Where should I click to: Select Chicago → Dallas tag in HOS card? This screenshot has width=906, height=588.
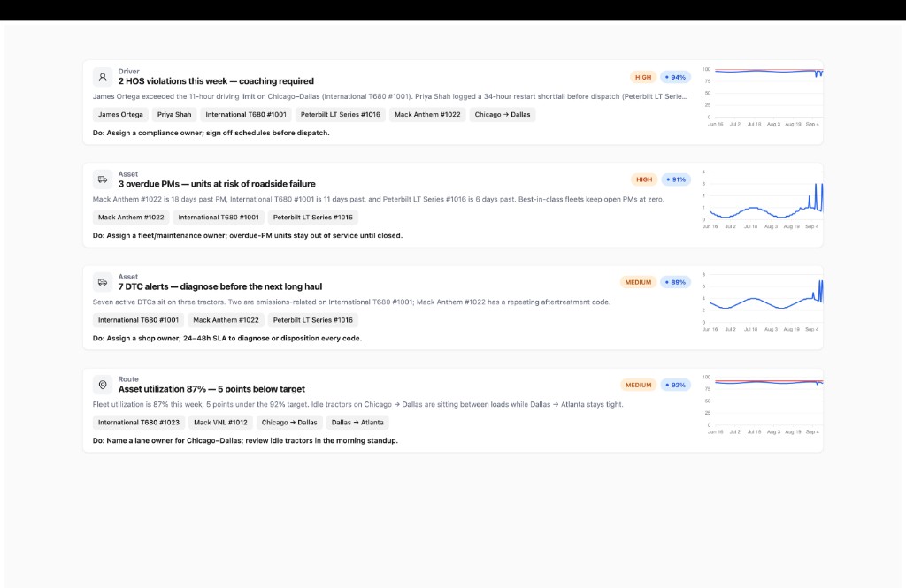(x=503, y=114)
